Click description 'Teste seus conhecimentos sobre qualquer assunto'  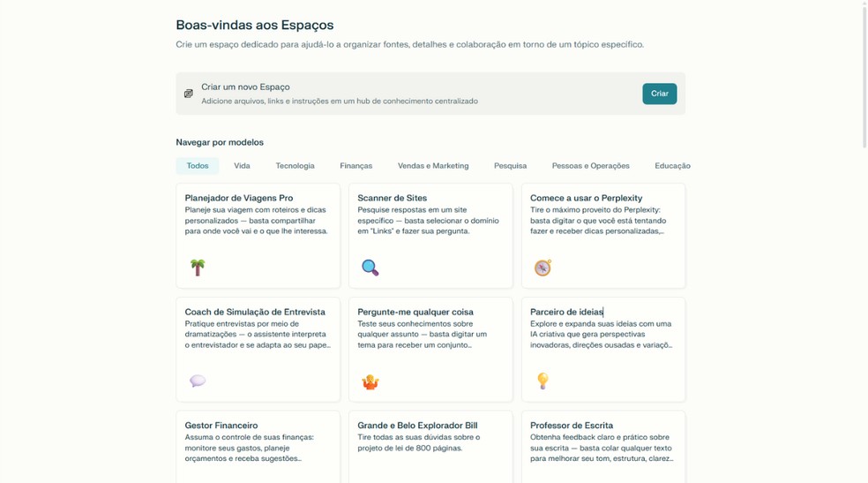tap(423, 335)
